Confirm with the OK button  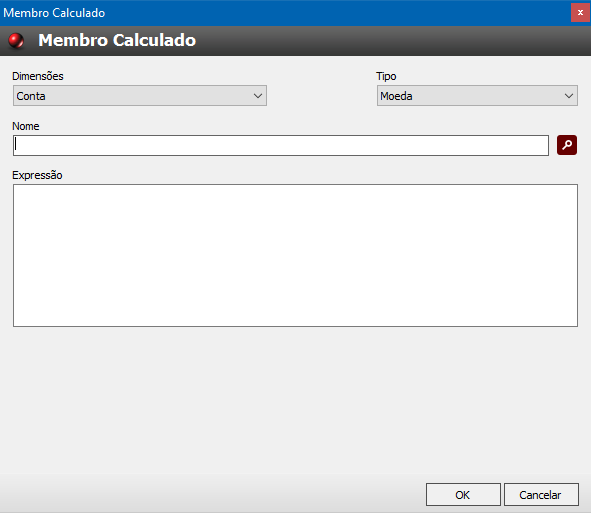point(463,495)
